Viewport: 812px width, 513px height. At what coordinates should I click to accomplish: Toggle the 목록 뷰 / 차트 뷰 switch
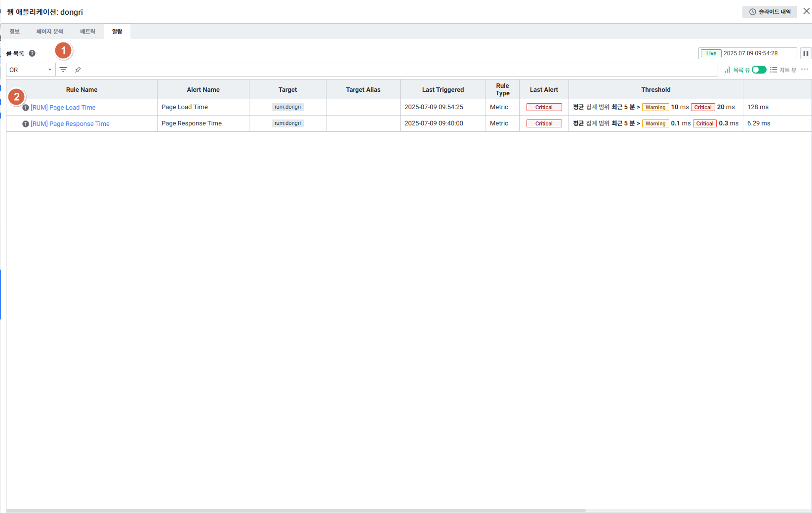coord(759,70)
